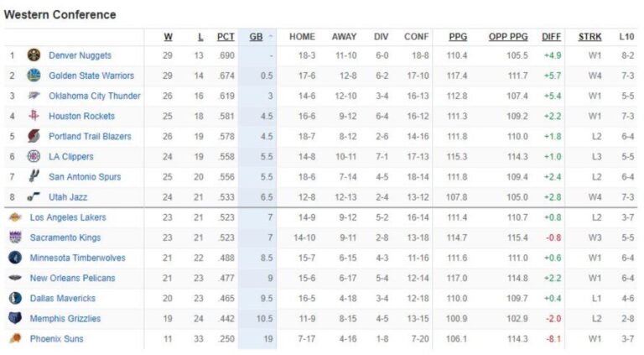Click the San Antonio Spurs logo
Image resolution: width=644 pixels, height=355 pixels.
pyautogui.click(x=34, y=176)
